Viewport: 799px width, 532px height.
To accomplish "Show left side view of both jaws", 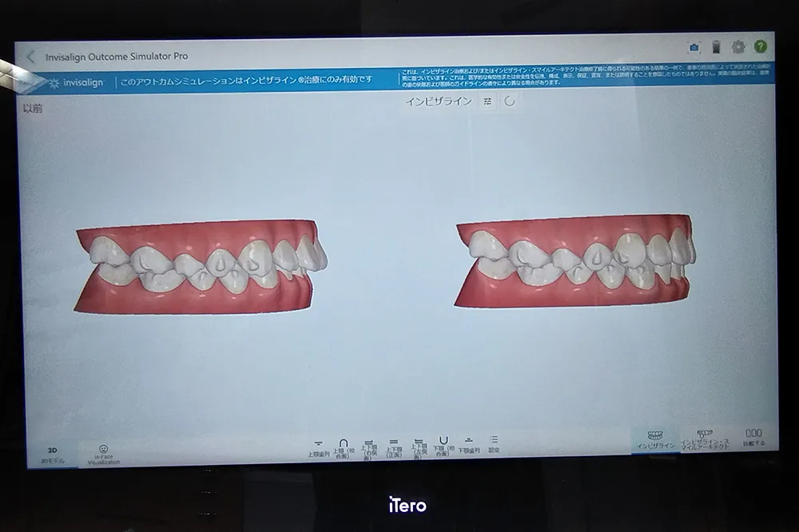I will pos(418,447).
